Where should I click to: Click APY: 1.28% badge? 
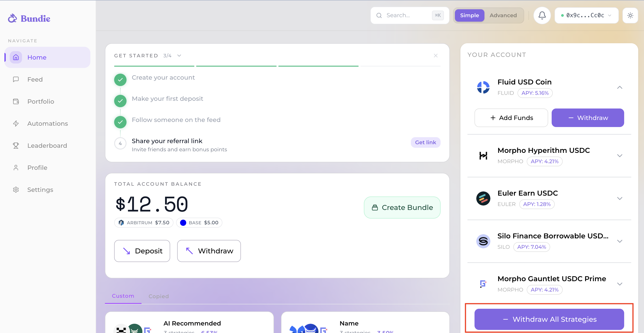coord(537,204)
